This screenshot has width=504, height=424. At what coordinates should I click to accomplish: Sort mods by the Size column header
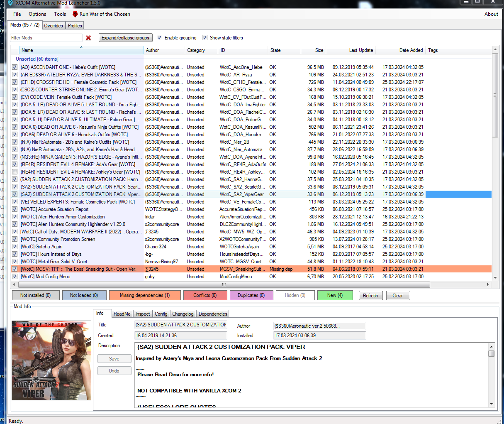tap(313, 50)
